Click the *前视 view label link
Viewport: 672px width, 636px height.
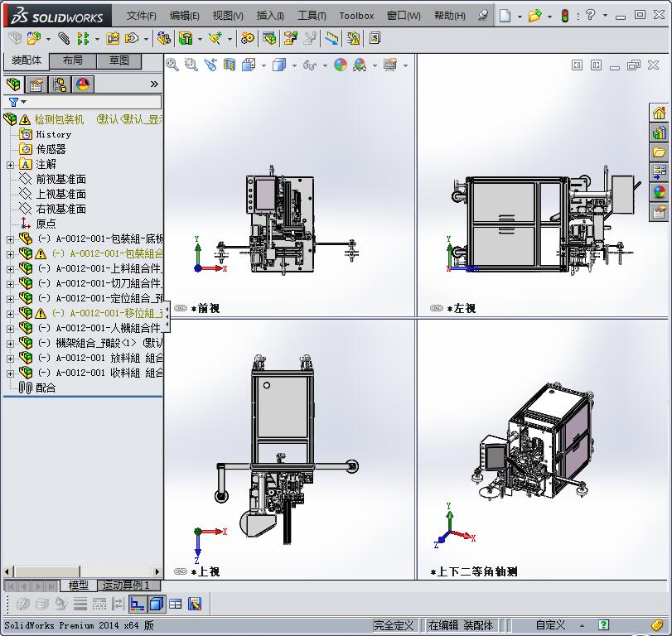(205, 308)
